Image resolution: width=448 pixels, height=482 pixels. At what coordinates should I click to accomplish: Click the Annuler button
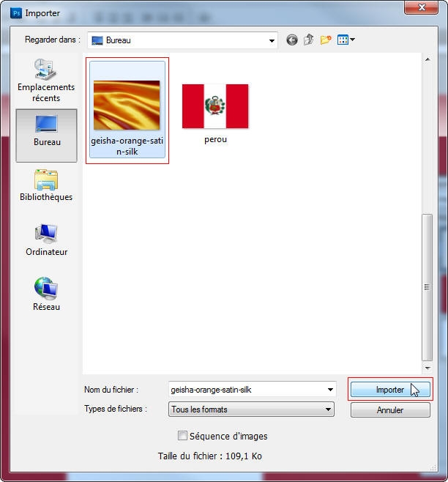tap(390, 410)
